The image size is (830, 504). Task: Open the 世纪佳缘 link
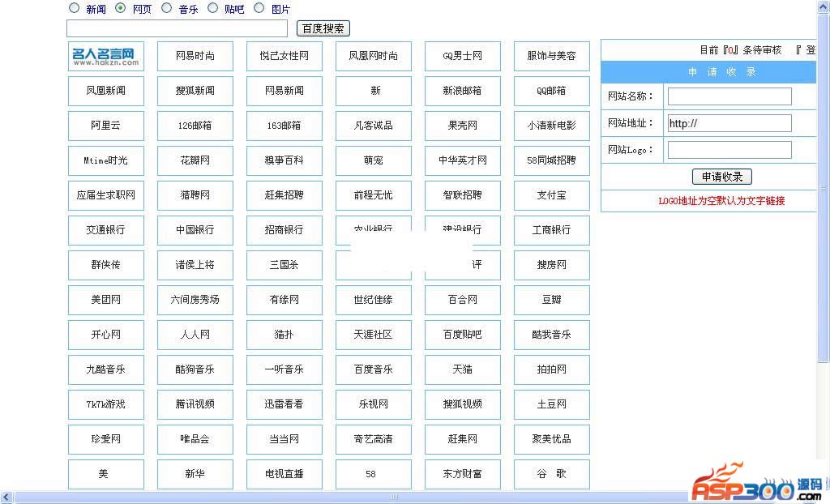(x=373, y=300)
